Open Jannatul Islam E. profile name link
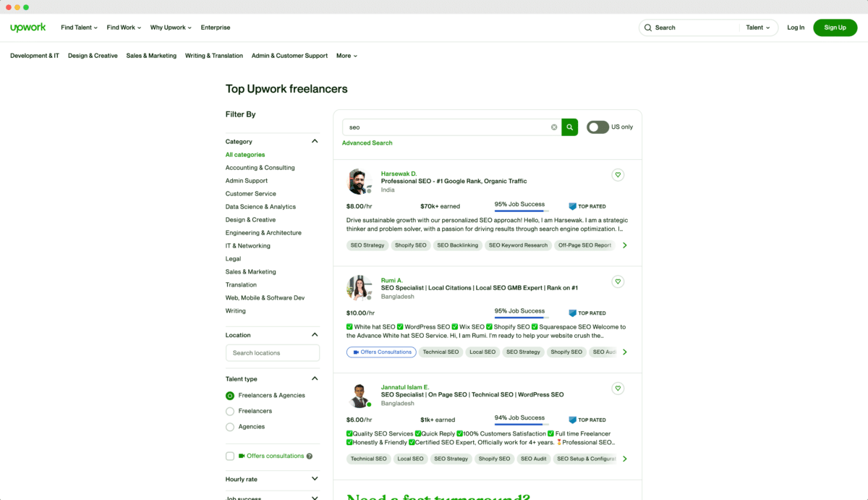The height and width of the screenshot is (500, 868). pos(405,387)
